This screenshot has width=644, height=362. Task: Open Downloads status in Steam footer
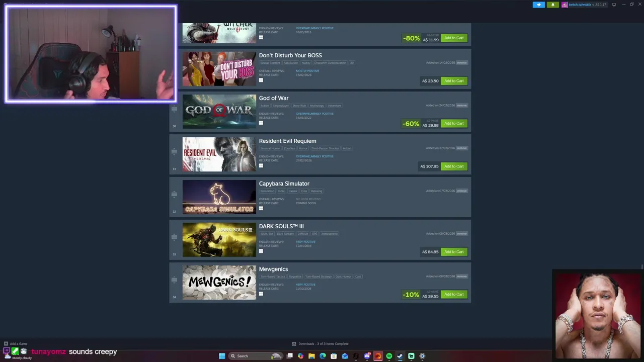320,344
